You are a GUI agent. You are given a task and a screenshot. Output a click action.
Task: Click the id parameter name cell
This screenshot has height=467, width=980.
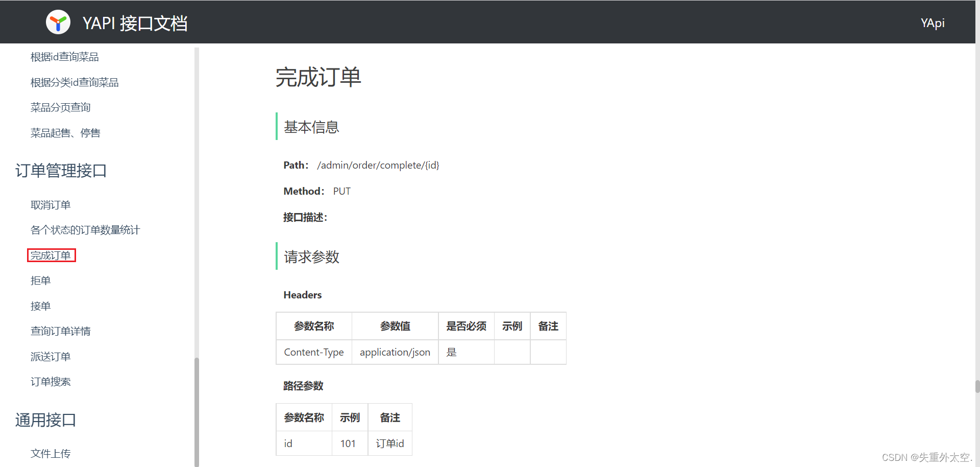click(304, 443)
